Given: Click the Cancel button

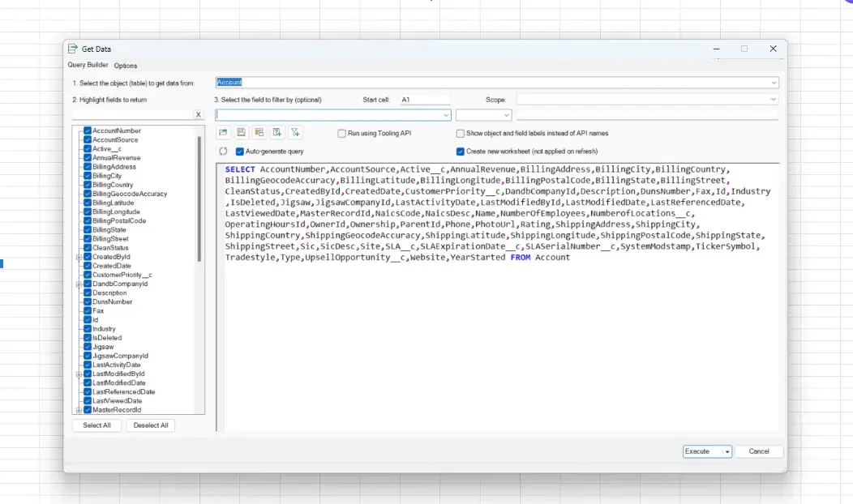Looking at the screenshot, I should click(759, 451).
